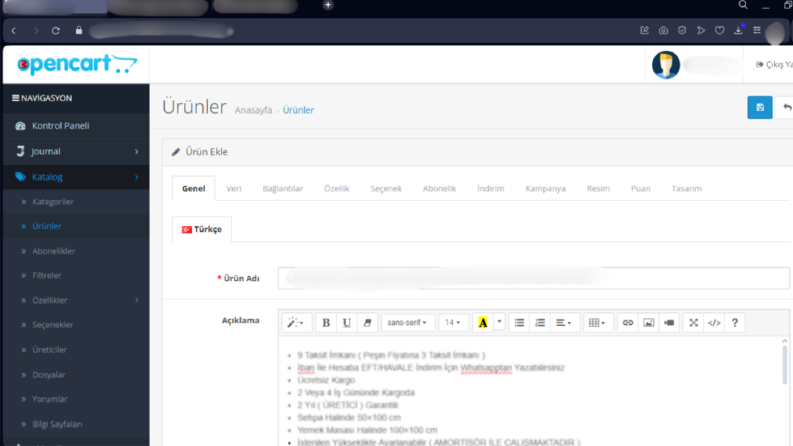The image size is (793, 446).
Task: Open the magic wand style menu in the editor
Action: point(295,323)
